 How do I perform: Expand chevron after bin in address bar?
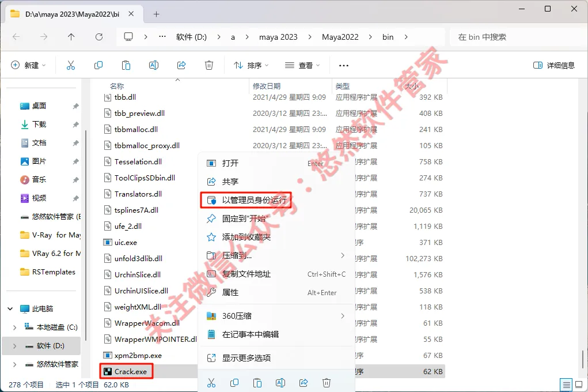(x=406, y=37)
